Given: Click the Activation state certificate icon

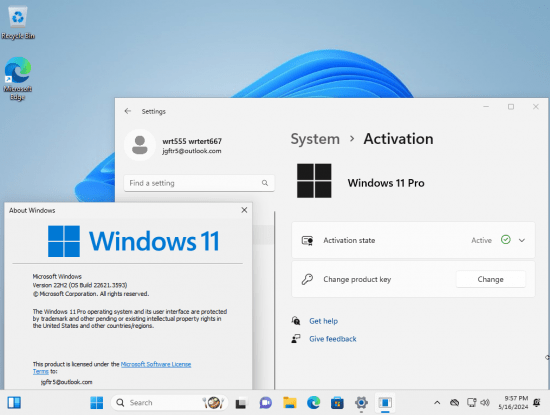Looking at the screenshot, I should click(x=307, y=241).
